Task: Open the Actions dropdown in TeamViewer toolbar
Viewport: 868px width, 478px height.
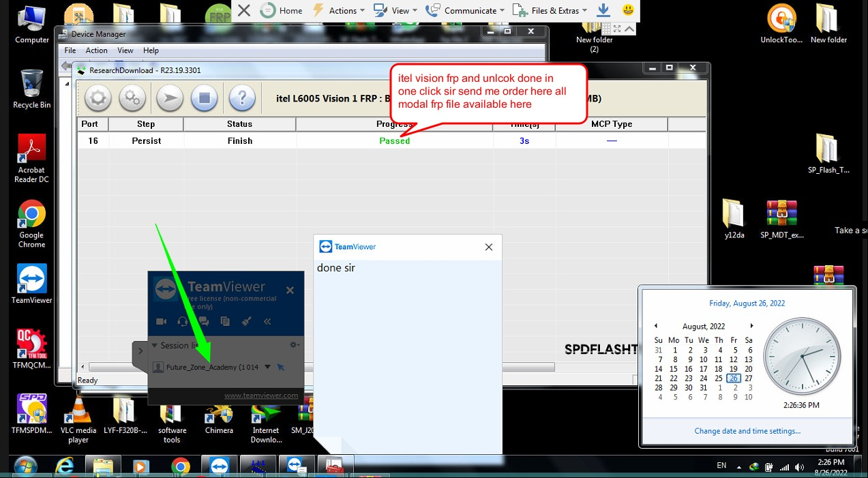Action: point(338,10)
